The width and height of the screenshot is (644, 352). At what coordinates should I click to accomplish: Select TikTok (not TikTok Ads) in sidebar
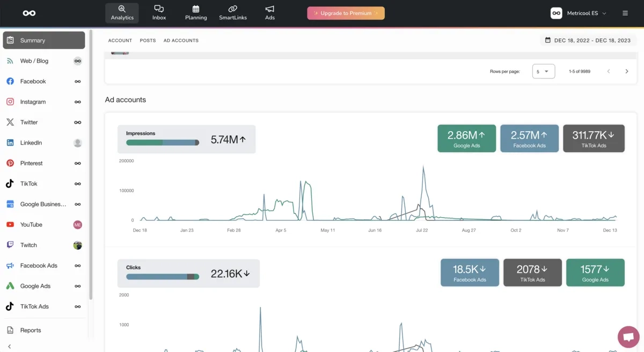pos(44,183)
